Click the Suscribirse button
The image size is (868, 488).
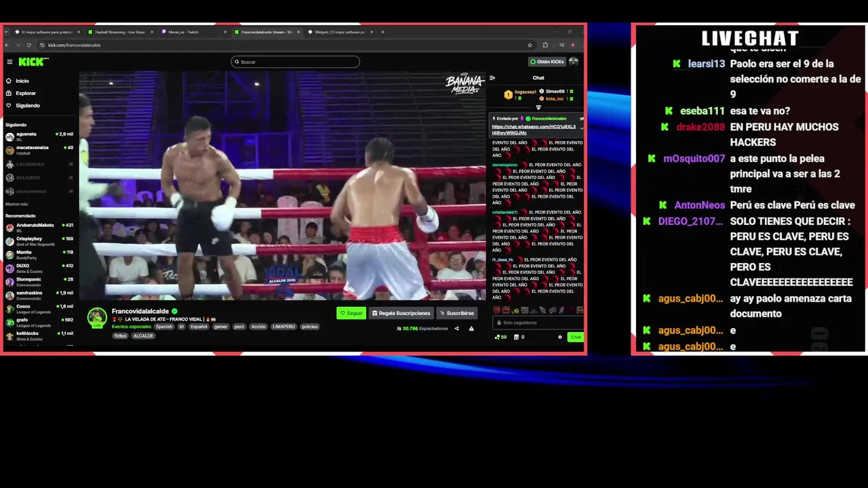tap(457, 313)
